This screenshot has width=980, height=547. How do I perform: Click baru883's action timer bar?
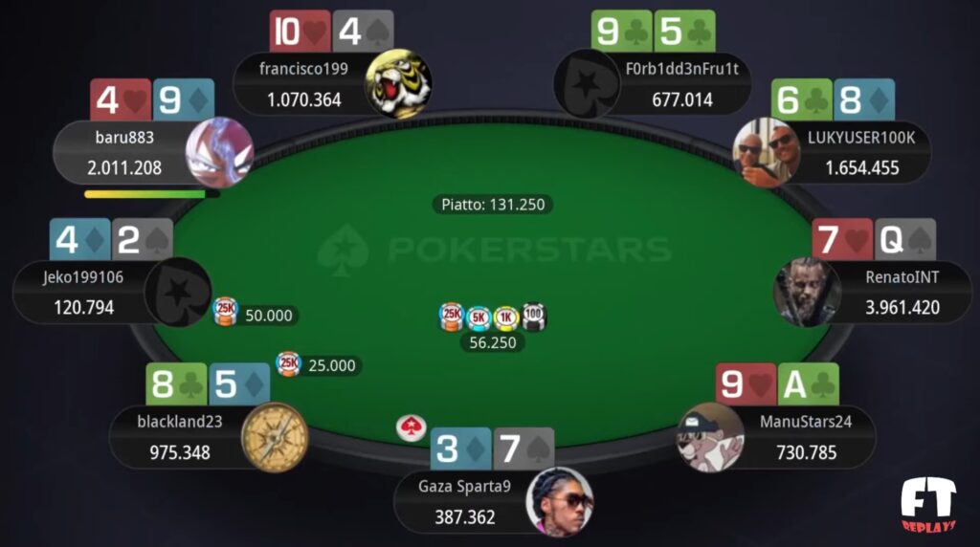152,194
